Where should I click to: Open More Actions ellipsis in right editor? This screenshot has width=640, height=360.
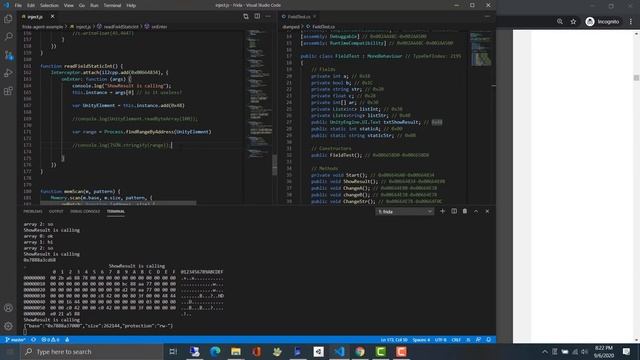coord(487,16)
